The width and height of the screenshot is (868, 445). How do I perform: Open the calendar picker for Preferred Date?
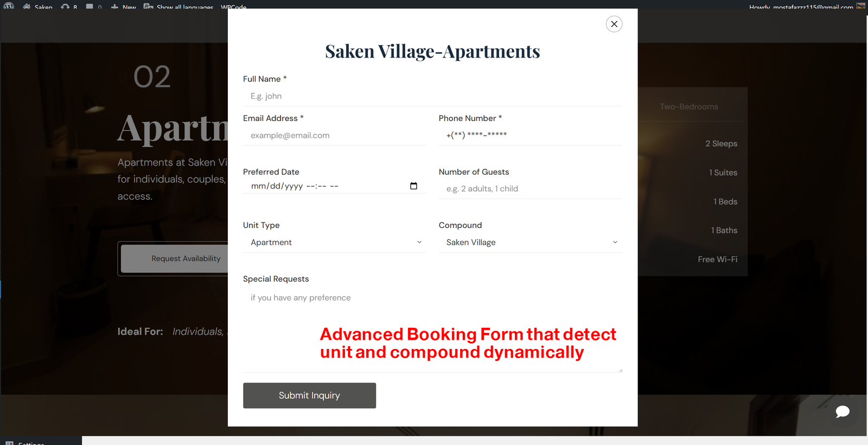tap(413, 186)
